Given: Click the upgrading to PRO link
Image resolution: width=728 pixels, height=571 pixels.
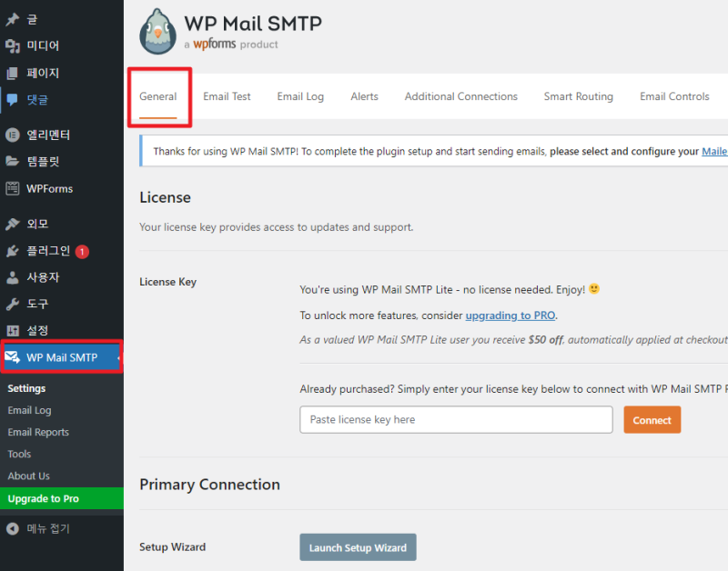Looking at the screenshot, I should [x=511, y=316].
